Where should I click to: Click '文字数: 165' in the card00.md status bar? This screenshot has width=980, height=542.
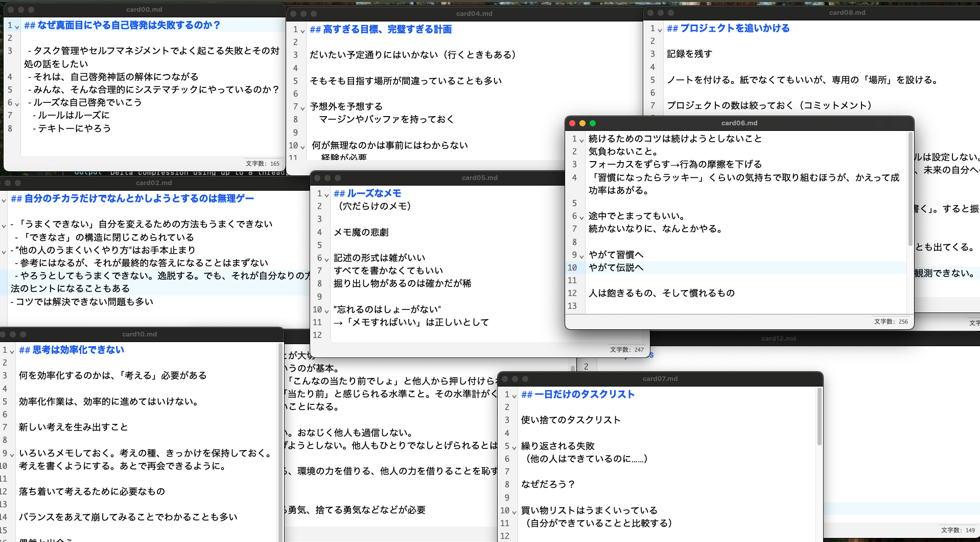(263, 164)
